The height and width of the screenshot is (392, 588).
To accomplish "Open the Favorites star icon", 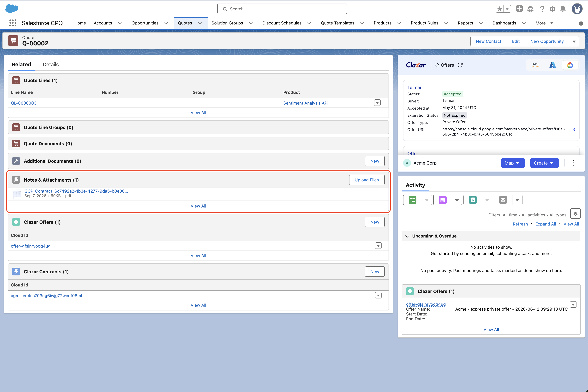I will pyautogui.click(x=499, y=9).
